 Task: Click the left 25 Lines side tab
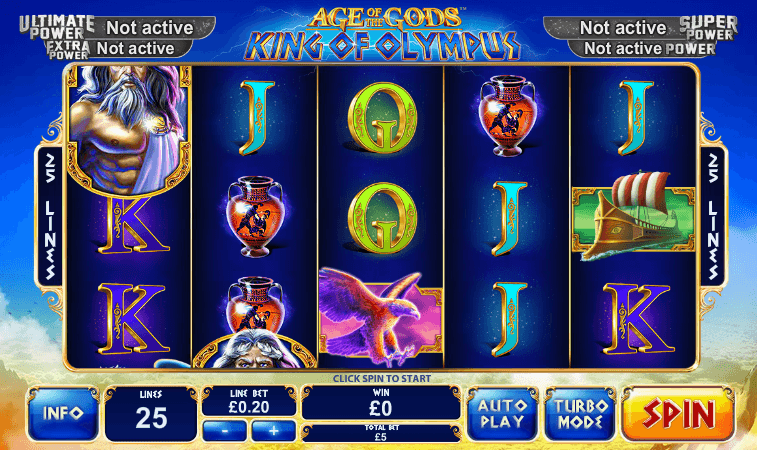(50, 216)
